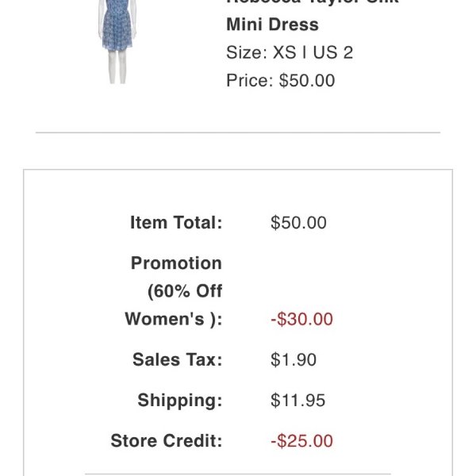Click the Price: $50.00 line
The height and width of the screenshot is (476, 476).
[281, 80]
